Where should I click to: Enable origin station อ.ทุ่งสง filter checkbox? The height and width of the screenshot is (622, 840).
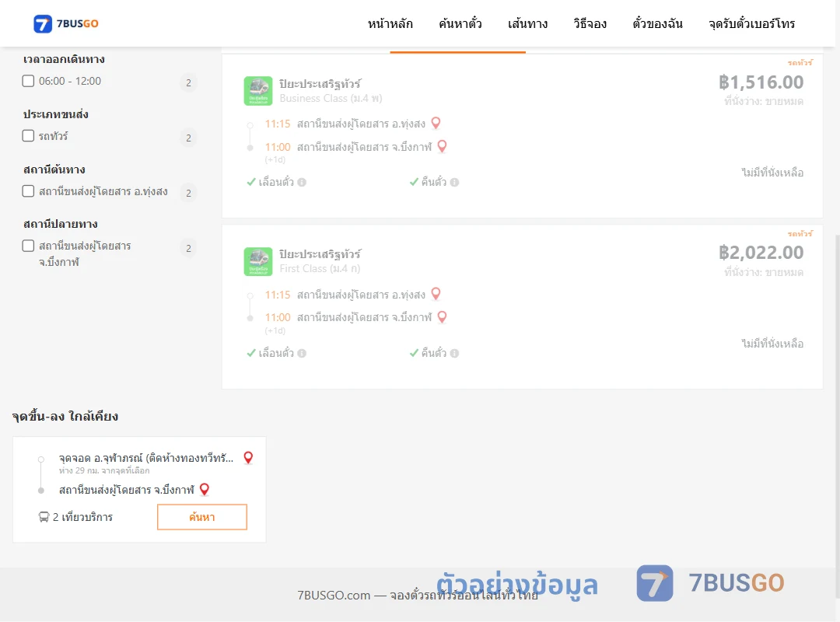coord(29,190)
